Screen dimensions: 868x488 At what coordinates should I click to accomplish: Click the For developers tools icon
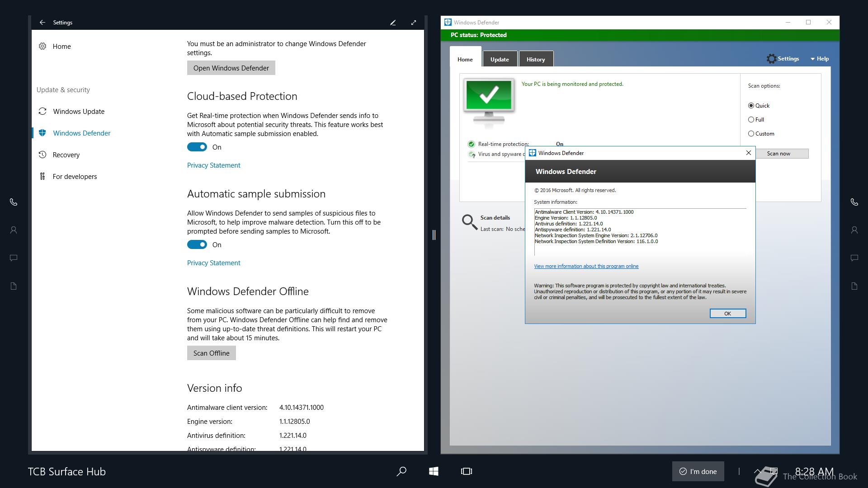click(x=42, y=176)
